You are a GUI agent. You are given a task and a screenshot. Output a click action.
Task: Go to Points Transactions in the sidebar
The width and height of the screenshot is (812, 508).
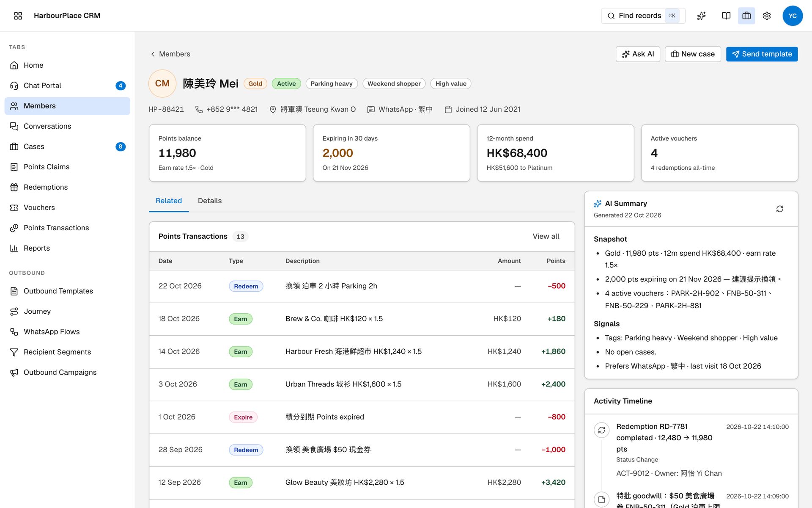(x=67, y=228)
